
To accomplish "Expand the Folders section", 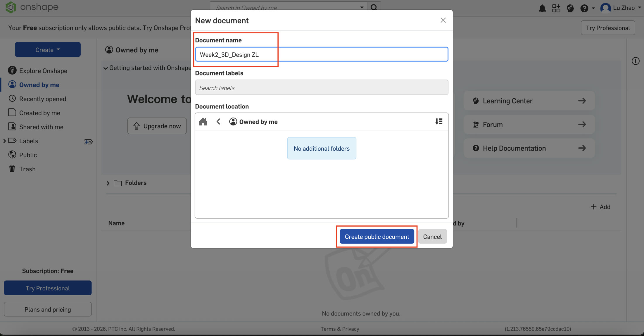I will coord(108,183).
